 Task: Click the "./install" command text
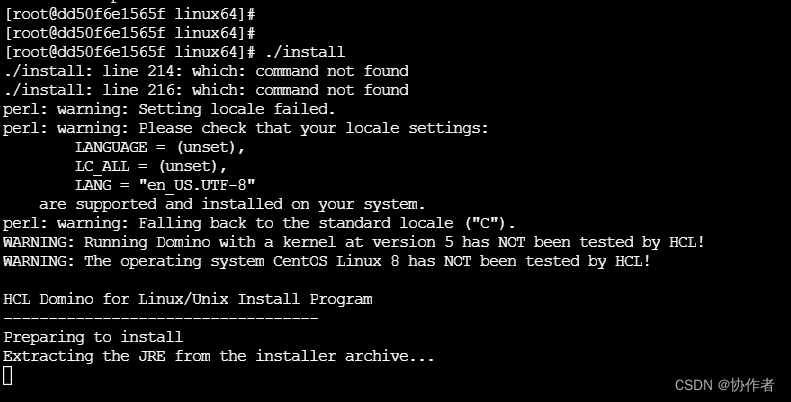(x=308, y=52)
